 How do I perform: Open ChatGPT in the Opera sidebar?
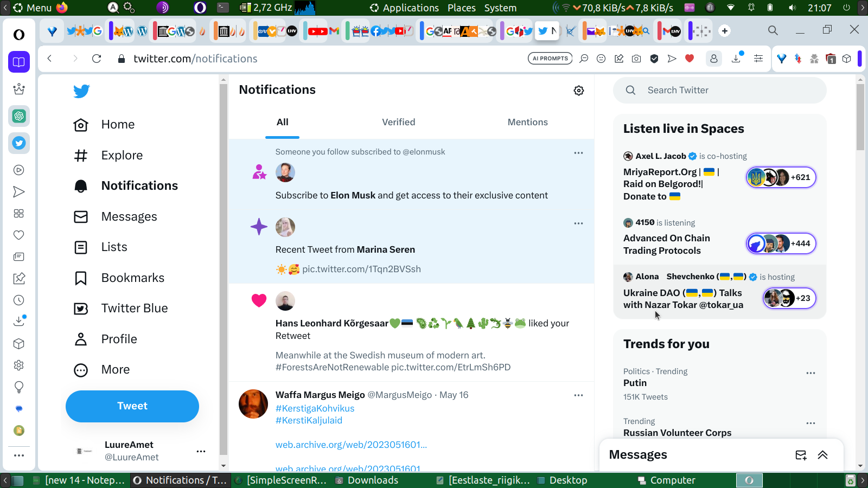point(19,116)
